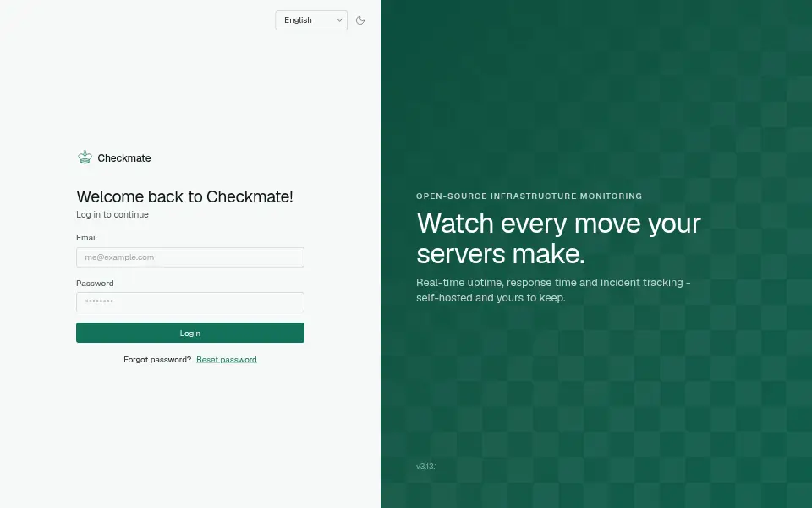Screen dimensions: 812x508
Task: Click "Open-source infrastructure monitoring" caption
Action: click(529, 196)
